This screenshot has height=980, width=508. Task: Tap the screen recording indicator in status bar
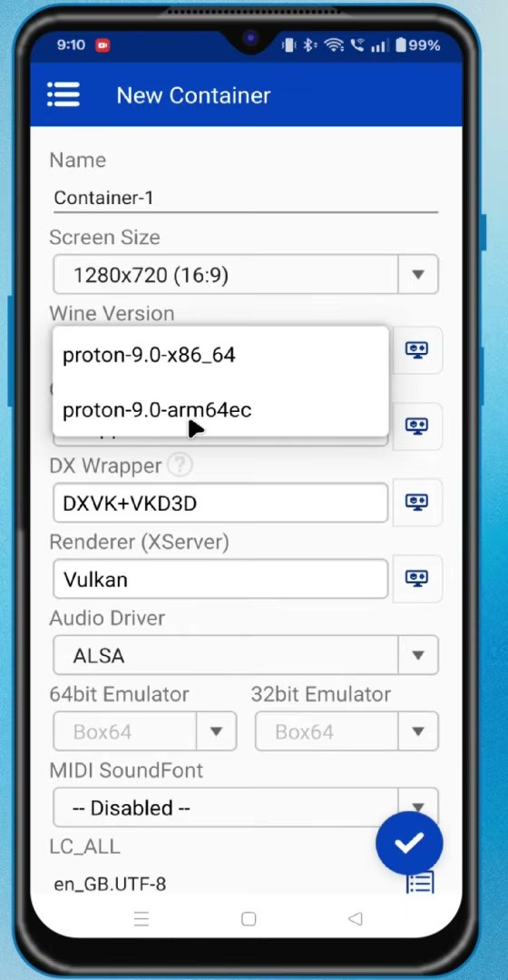click(103, 45)
